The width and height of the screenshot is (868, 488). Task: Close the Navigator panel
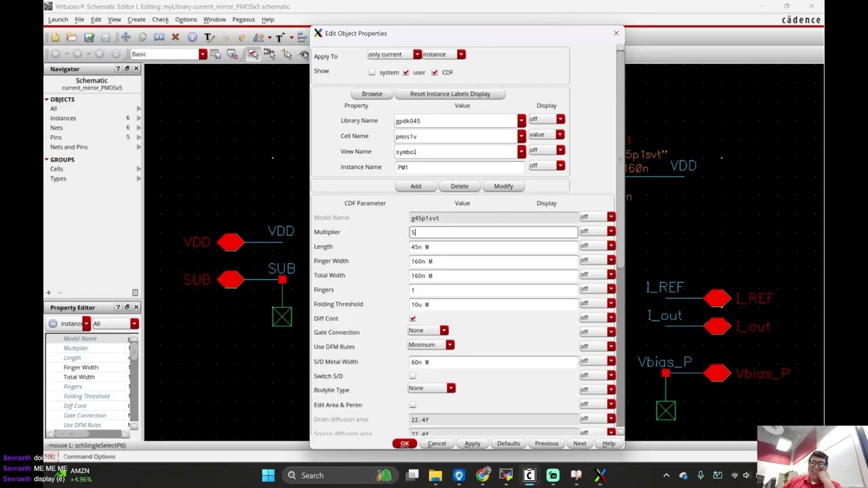tap(136, 68)
